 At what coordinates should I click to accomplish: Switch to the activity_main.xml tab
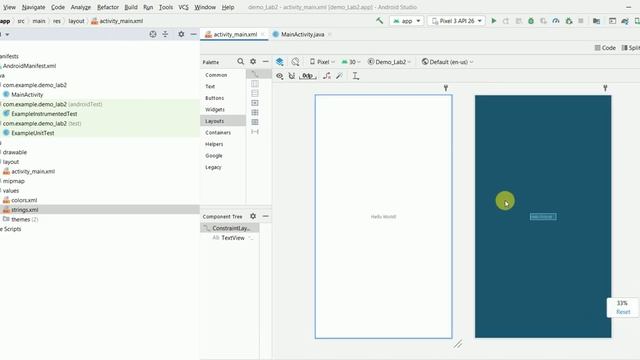click(235, 34)
